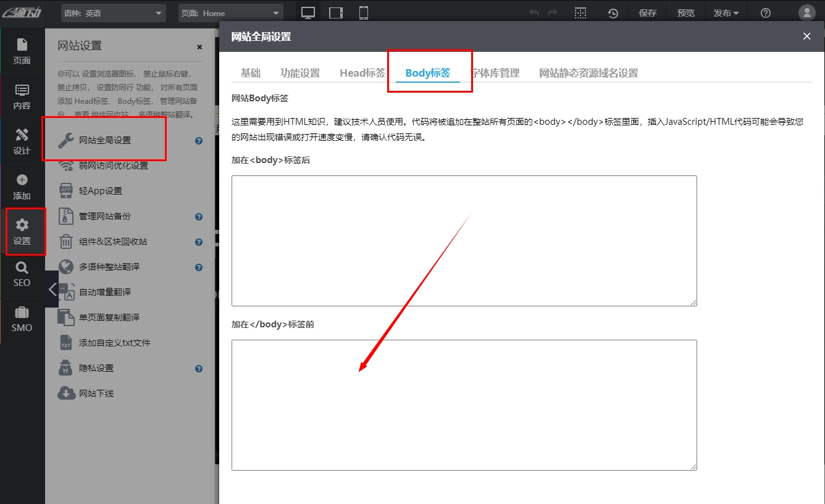Switch to desktop preview device icon
Screen dimensions: 825x504
[308, 13]
